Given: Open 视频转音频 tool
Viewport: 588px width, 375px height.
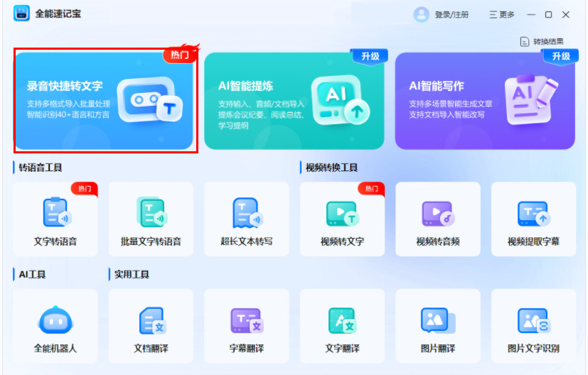Looking at the screenshot, I should 438,219.
